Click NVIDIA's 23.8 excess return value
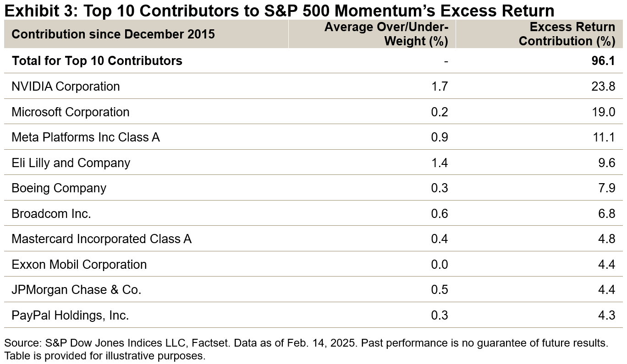Image resolution: width=627 pixels, height=364 pixels. pos(603,87)
